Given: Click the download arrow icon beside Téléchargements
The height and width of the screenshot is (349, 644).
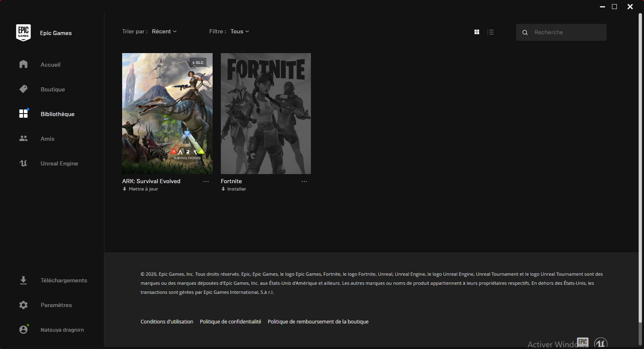Looking at the screenshot, I should point(23,280).
